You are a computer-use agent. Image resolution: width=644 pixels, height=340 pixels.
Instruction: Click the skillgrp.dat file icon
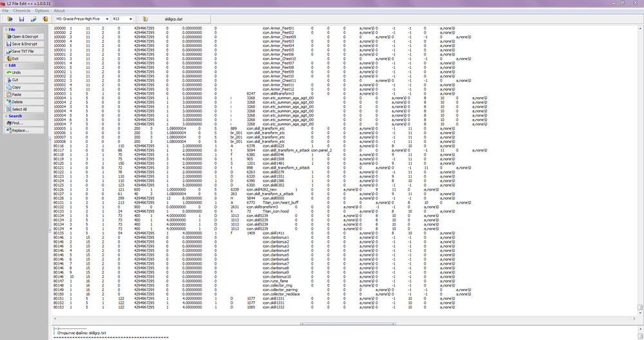(146, 19)
